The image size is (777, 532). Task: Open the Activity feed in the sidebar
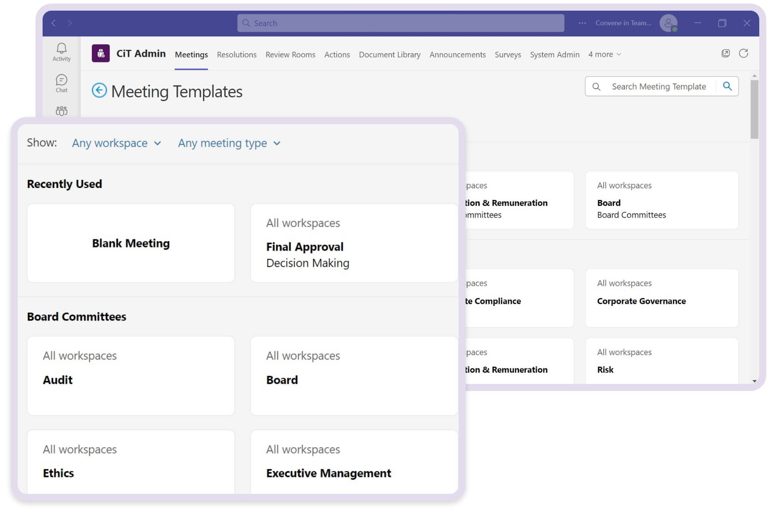coord(61,52)
